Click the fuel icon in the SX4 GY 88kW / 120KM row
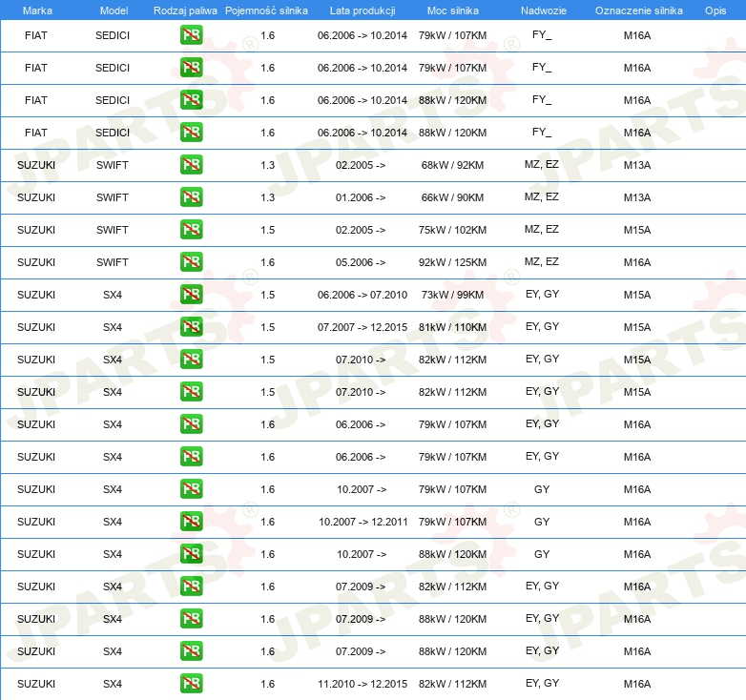 coord(191,553)
